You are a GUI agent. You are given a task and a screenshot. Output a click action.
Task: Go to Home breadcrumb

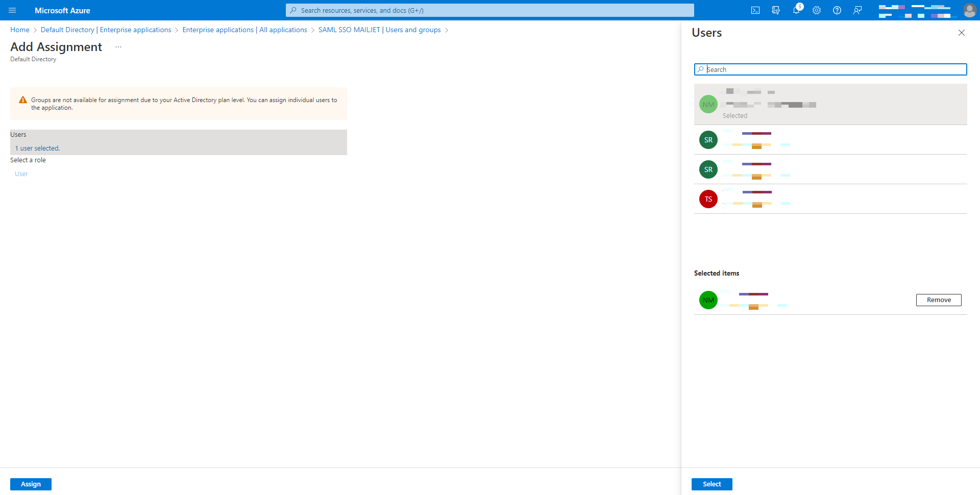pyautogui.click(x=20, y=30)
